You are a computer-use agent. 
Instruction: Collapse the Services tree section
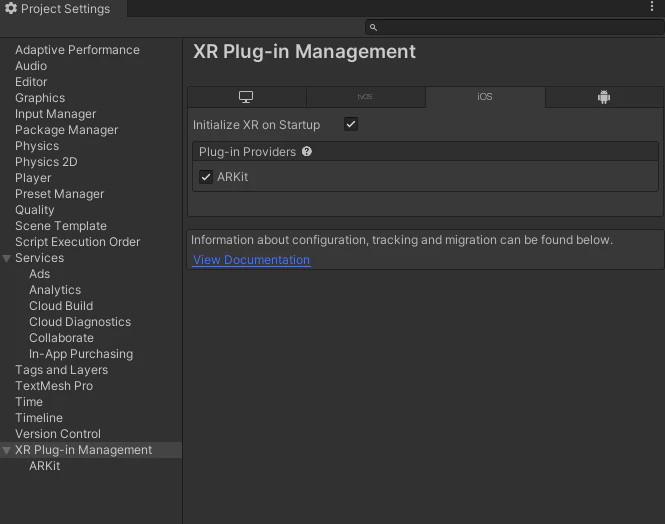6,258
